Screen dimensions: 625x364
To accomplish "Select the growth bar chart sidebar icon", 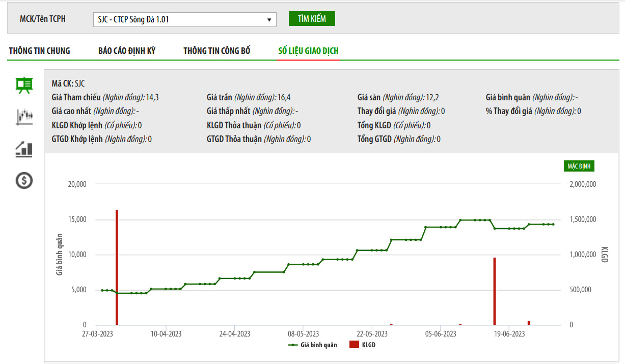I will [x=24, y=149].
